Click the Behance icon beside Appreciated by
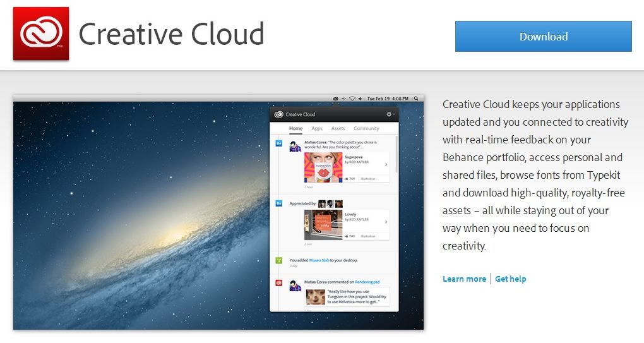Viewport: 644px width, 343px height. pyautogui.click(x=279, y=203)
